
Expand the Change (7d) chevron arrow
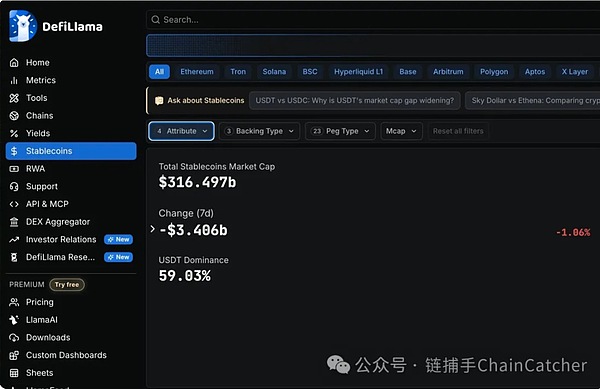click(152, 229)
